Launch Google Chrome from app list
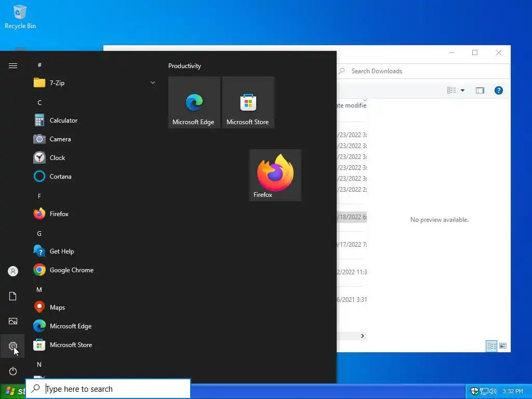This screenshot has width=532, height=399. [95, 270]
